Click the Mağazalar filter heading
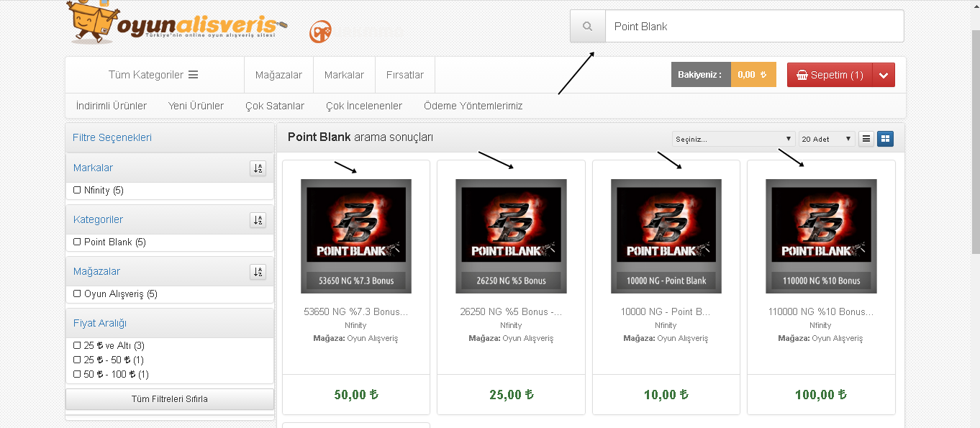The height and width of the screenshot is (428, 980). pyautogui.click(x=96, y=272)
